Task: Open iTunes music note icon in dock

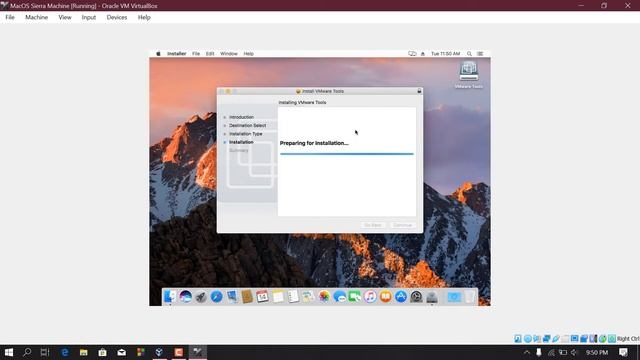Action: pos(370,297)
